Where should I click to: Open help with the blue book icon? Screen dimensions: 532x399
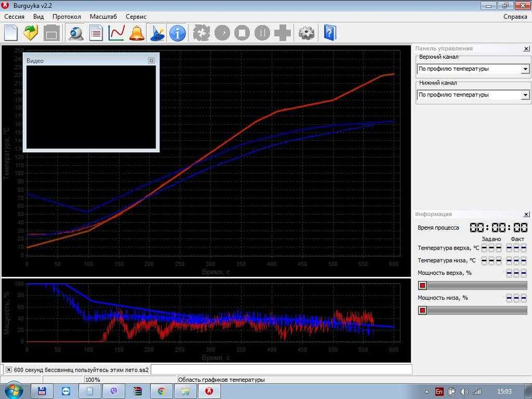[330, 33]
